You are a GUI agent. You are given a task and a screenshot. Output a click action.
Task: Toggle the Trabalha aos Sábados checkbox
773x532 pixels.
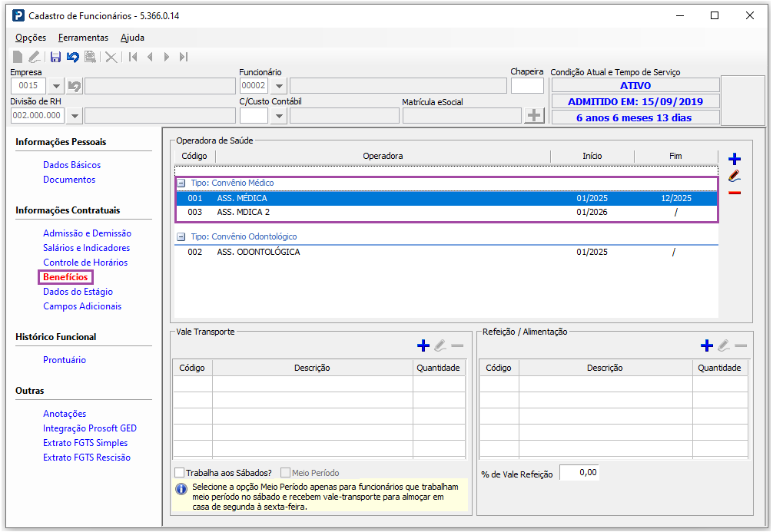pyautogui.click(x=180, y=472)
